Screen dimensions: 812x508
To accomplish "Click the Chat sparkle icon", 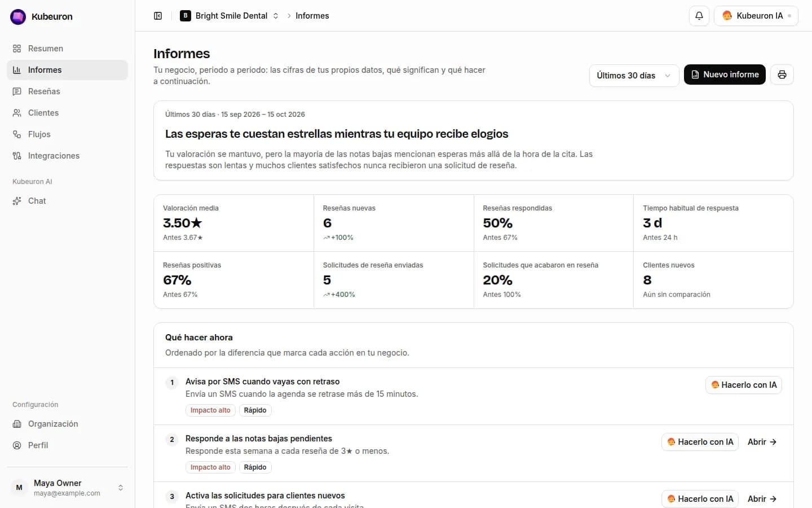I will click(17, 201).
